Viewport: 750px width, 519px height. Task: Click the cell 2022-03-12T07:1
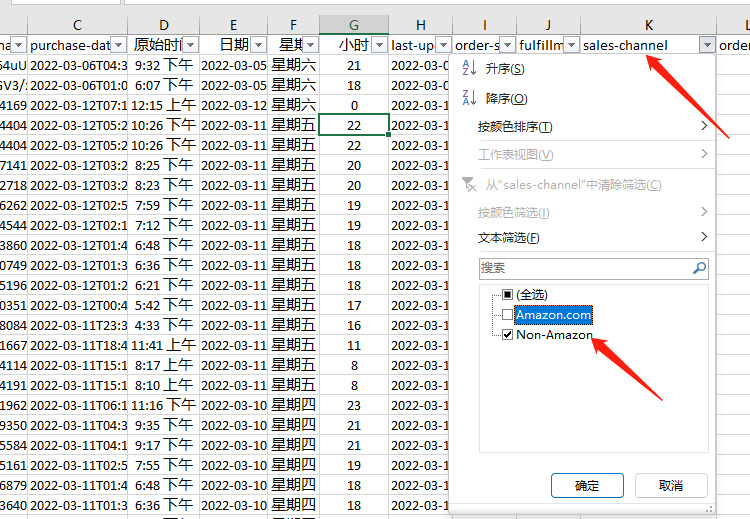coord(78,105)
